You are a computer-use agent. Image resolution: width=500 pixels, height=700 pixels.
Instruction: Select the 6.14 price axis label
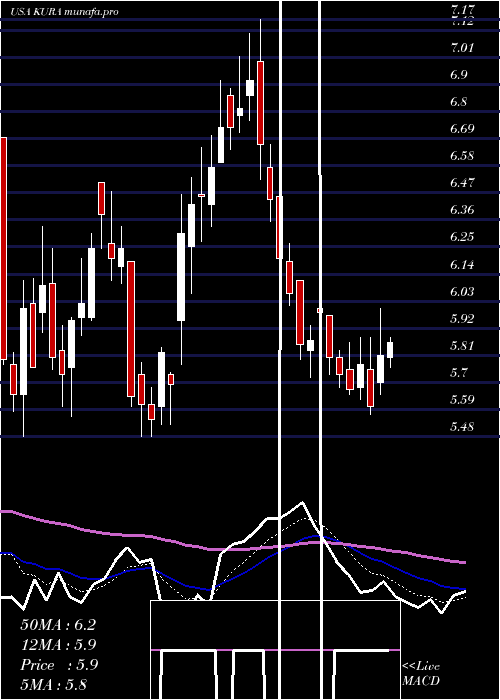pos(463,265)
